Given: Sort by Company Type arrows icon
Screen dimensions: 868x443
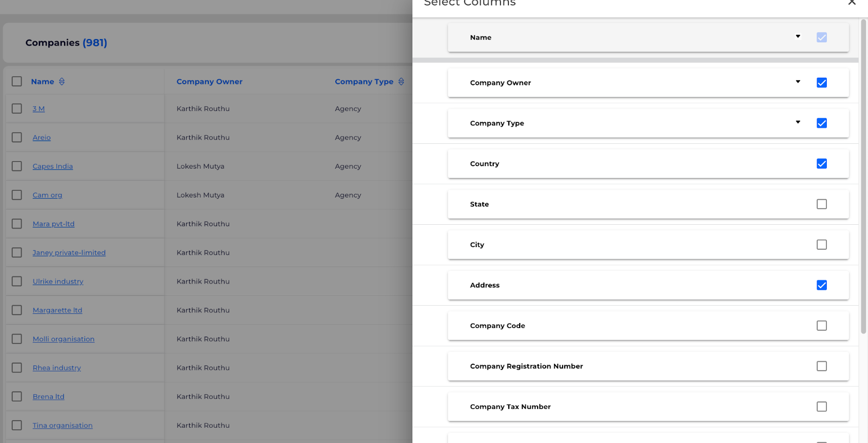Looking at the screenshot, I should tap(401, 81).
